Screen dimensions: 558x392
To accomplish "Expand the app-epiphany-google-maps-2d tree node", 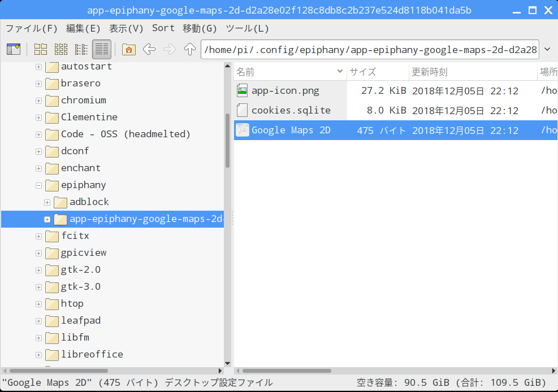I will (47, 219).
